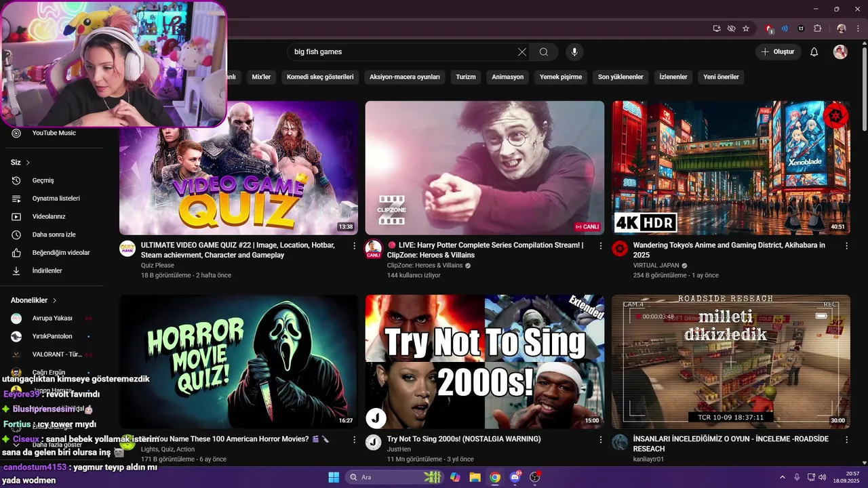Open the red extension with badge 1
Screen dimensions: 868x488
point(769,28)
